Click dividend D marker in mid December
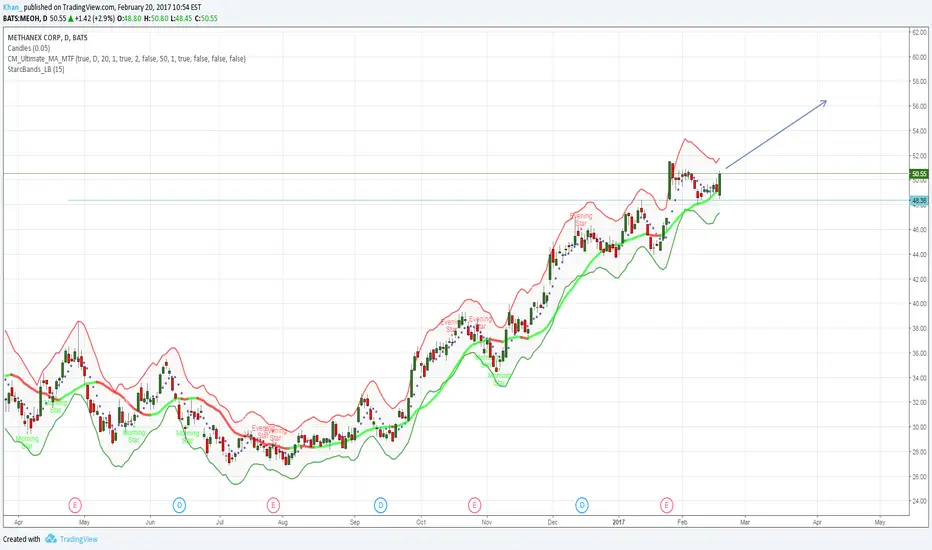The image size is (932, 550). tap(582, 505)
